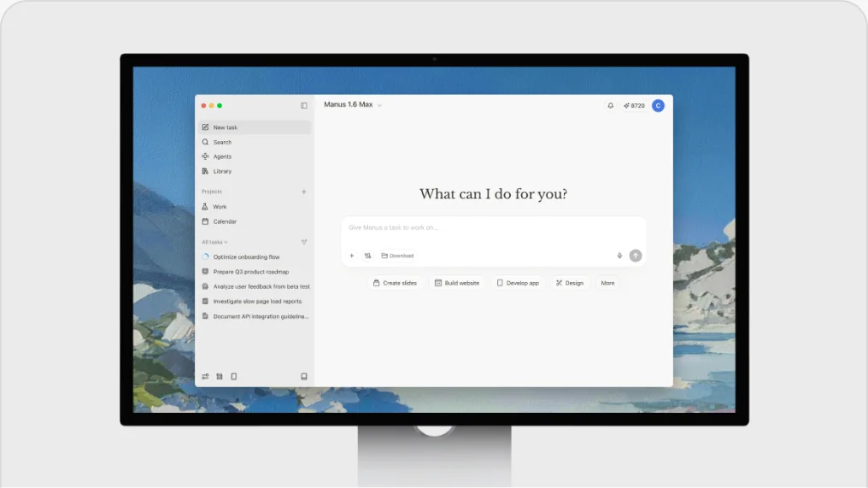Open Analyze user feedback from beta test
Screen dimensions: 868x488
(x=255, y=286)
